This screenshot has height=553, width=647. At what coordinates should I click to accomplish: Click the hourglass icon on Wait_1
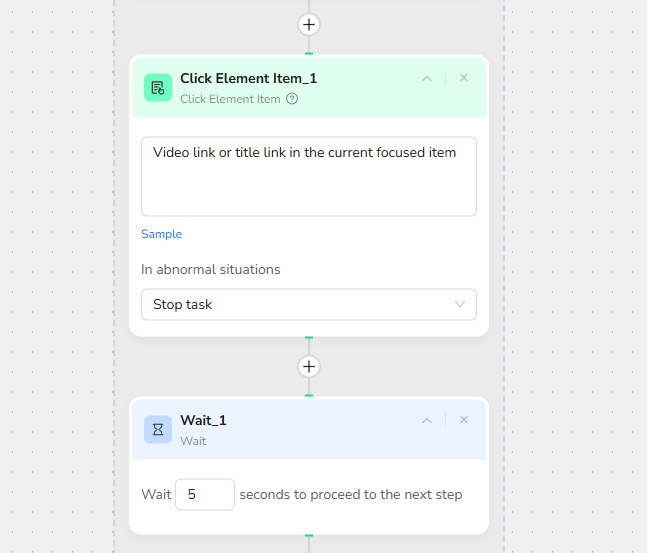click(158, 429)
